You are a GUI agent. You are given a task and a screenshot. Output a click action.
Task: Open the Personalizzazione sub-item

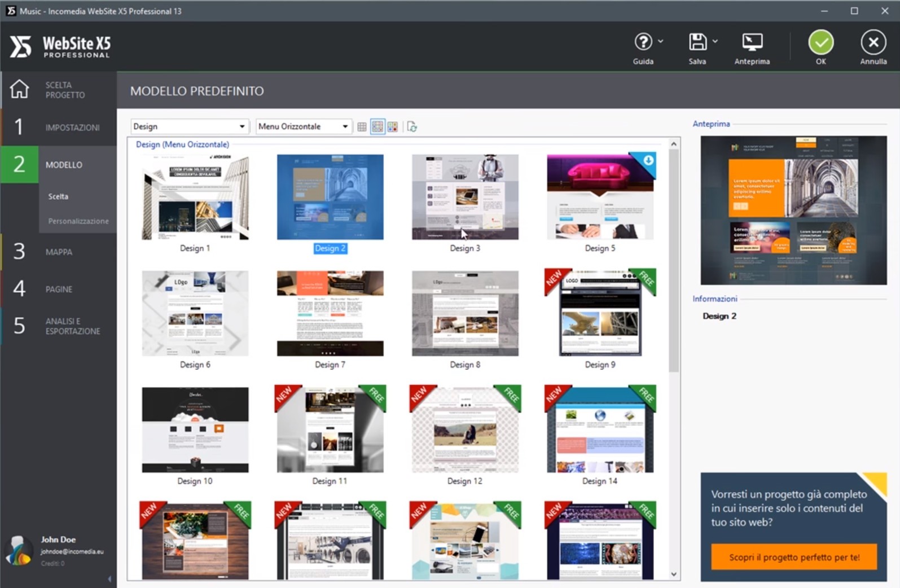tap(78, 221)
